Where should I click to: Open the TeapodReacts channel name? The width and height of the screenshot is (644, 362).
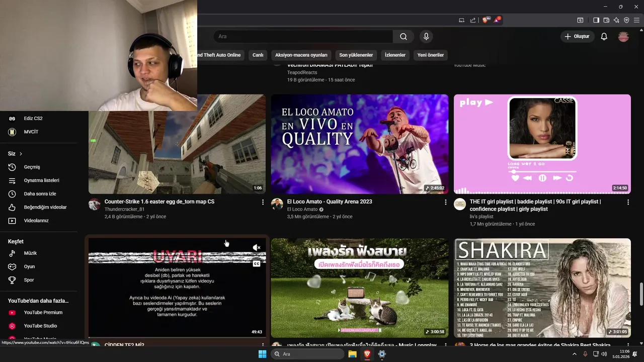(x=302, y=72)
